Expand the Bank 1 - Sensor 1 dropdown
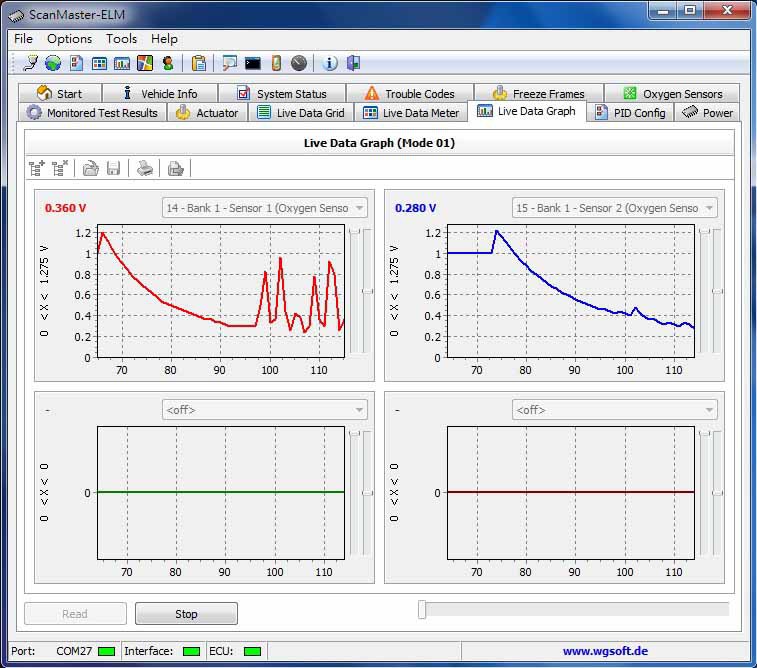This screenshot has height=668, width=757. (x=265, y=208)
